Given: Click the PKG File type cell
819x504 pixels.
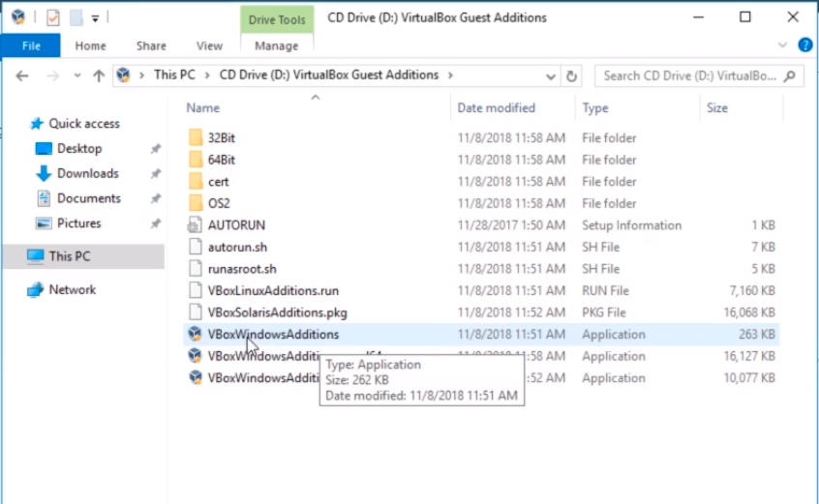Looking at the screenshot, I should 604,312.
